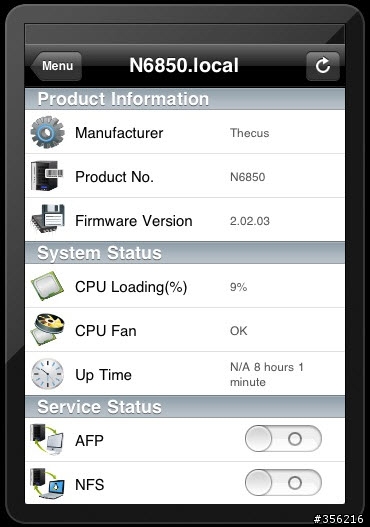370x527 pixels.
Task: Click the CPU Fan icon
Action: pos(48,329)
